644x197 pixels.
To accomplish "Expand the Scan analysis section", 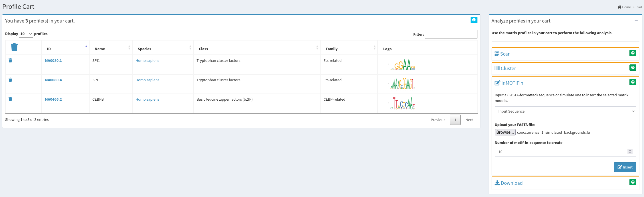I will (505, 54).
